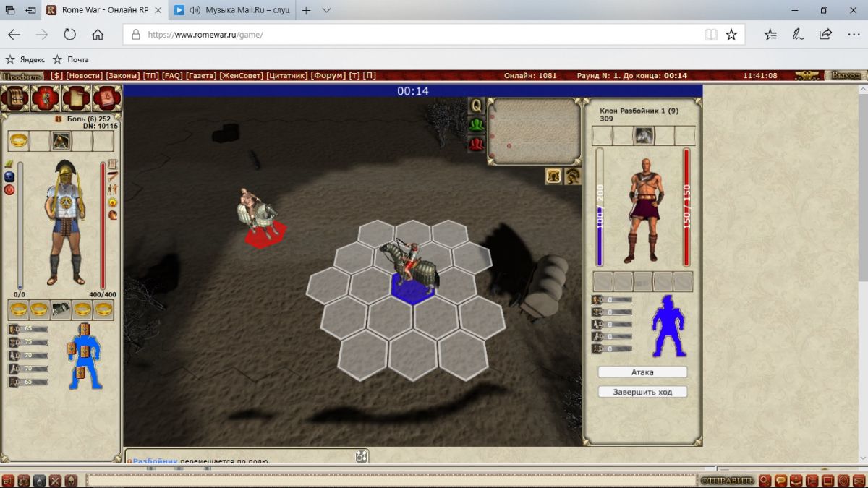Image resolution: width=868 pixels, height=488 pixels.
Task: Click the player red health bar 400/400
Action: click(103, 225)
